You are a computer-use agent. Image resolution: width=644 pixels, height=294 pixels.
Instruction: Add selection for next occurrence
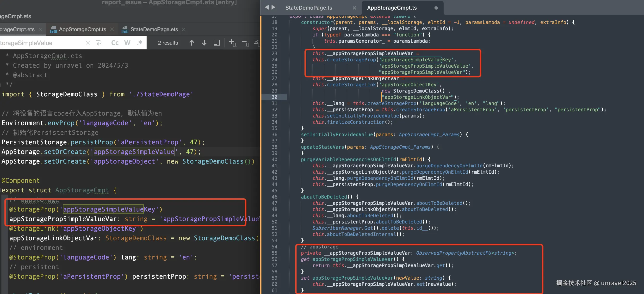coord(233,43)
